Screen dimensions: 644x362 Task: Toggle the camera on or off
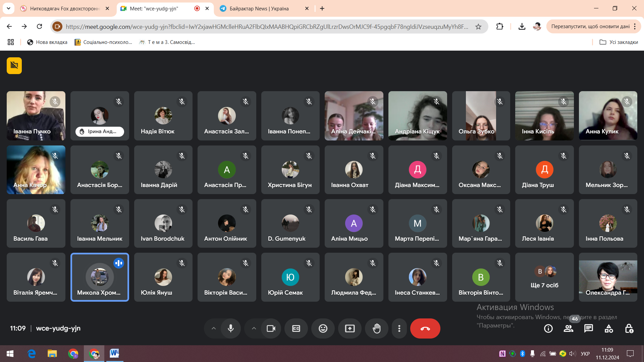[271, 328]
